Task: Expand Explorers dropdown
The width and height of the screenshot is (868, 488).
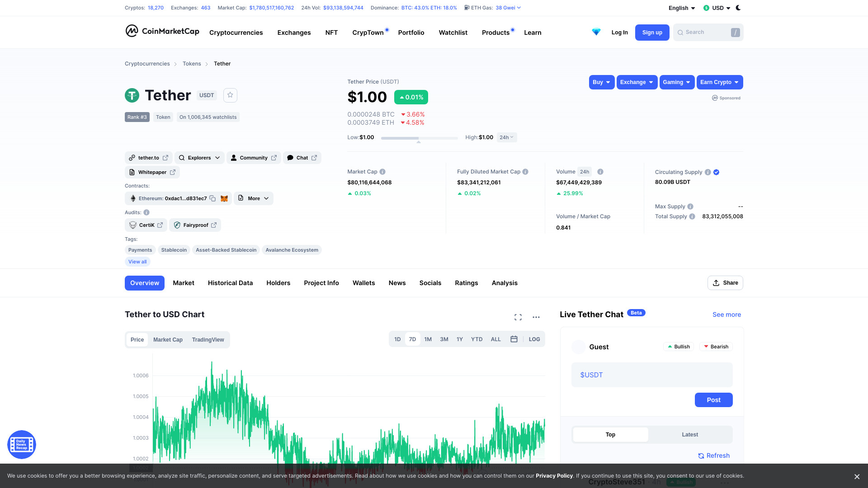Action: pos(199,158)
